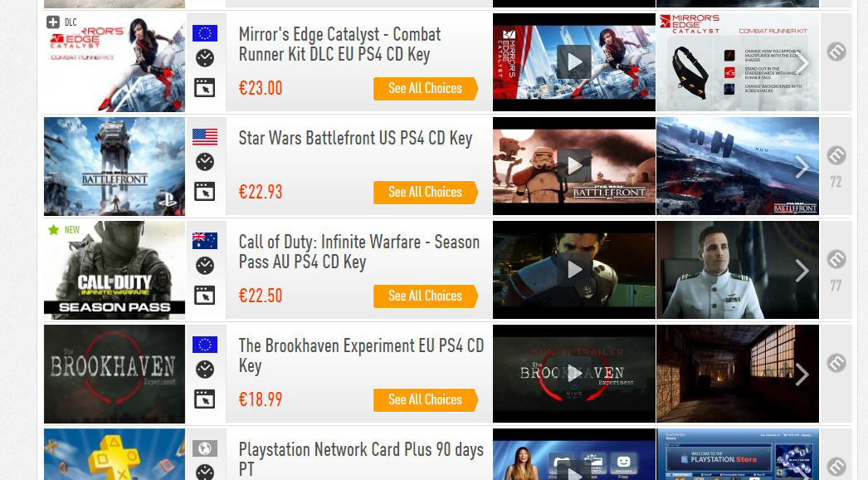Play the Mirror's Edge Catalyst trailer video

click(x=574, y=62)
